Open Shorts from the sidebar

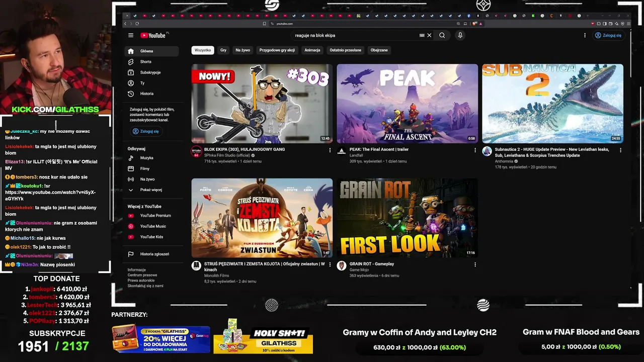(151, 62)
